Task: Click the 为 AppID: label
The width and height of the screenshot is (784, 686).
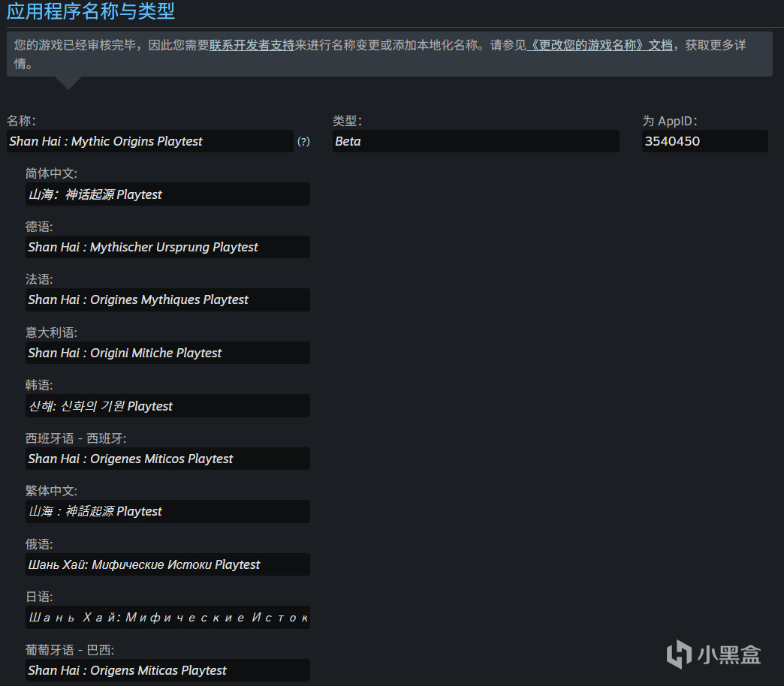Action: (670, 121)
